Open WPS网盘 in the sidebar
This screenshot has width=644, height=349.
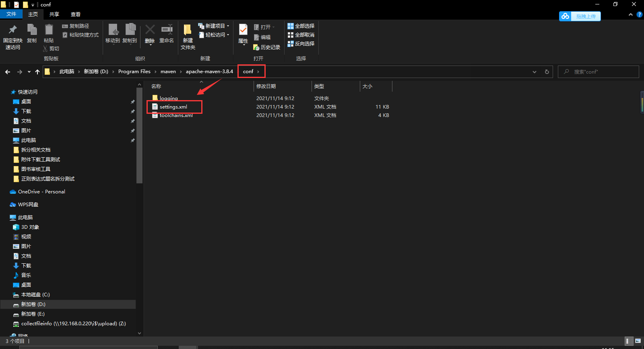coord(28,205)
